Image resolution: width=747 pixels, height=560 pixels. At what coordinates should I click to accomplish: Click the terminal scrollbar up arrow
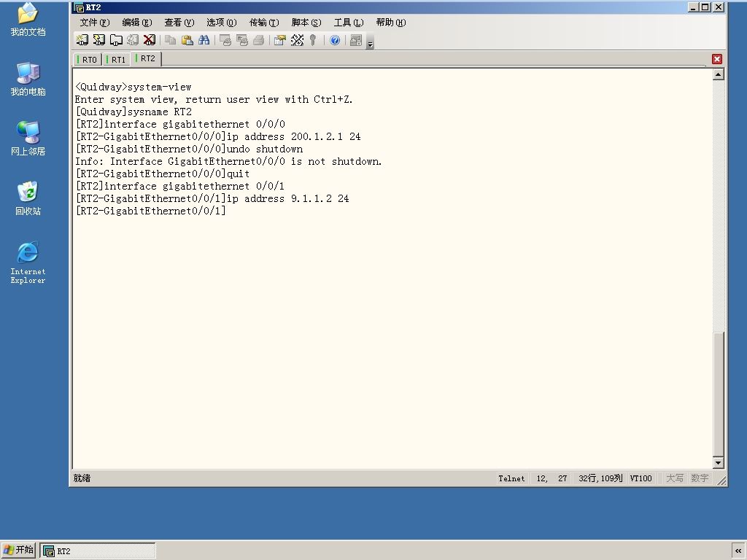pos(719,74)
